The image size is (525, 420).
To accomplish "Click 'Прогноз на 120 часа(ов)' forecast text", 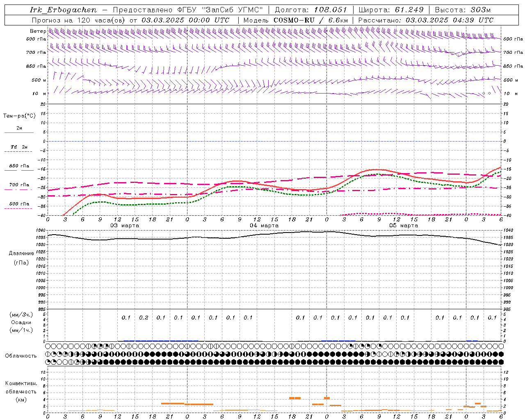I will coord(79,20).
